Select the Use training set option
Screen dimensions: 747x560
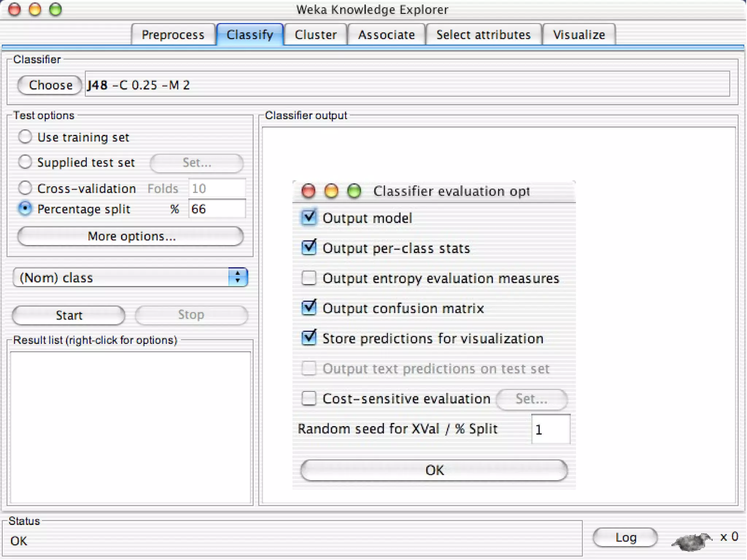(25, 137)
